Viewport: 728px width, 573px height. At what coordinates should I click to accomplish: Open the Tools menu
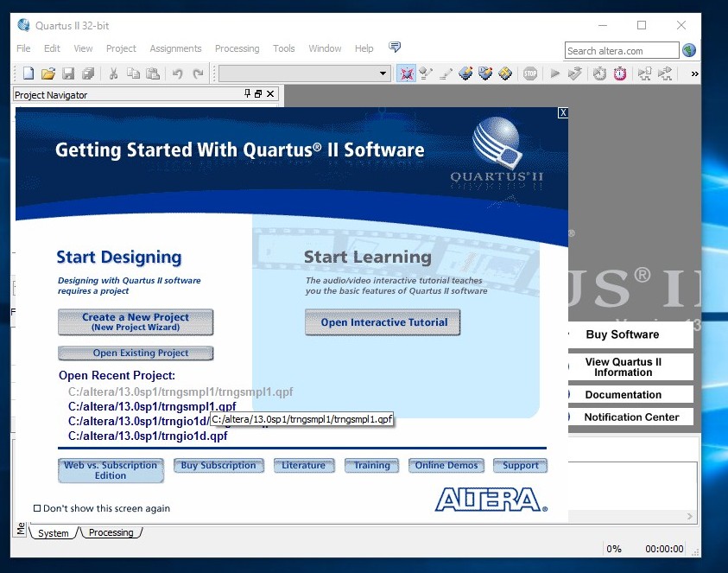[283, 48]
